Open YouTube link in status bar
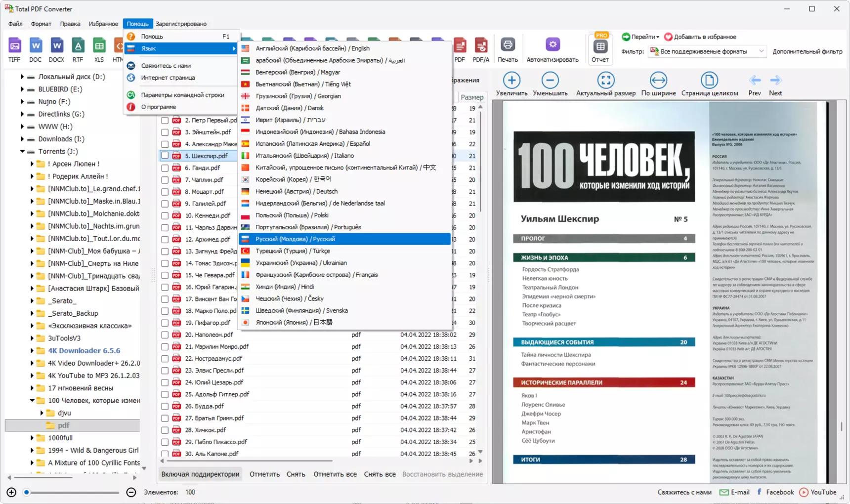This screenshot has width=850, height=504. click(x=818, y=492)
